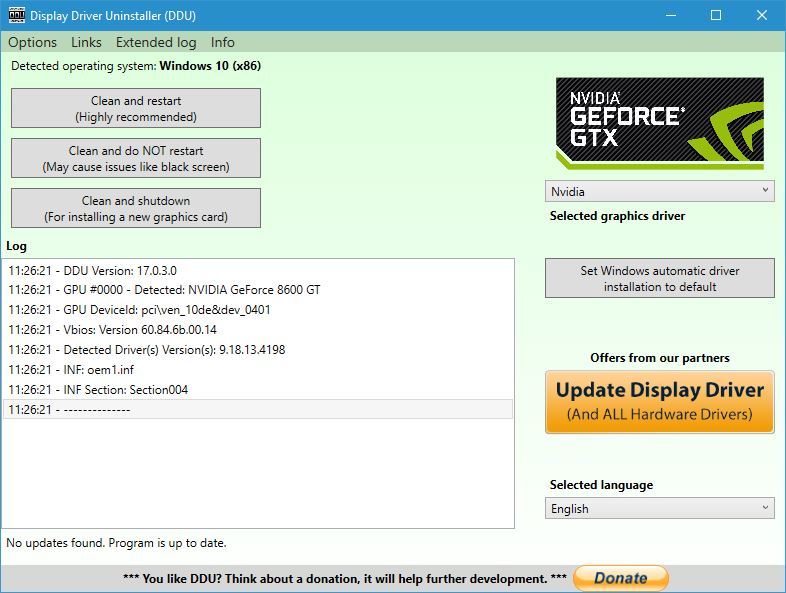Viewport: 786px width, 593px height.
Task: Select the DDU Version 17.0.3.0 log line
Action: click(258, 271)
